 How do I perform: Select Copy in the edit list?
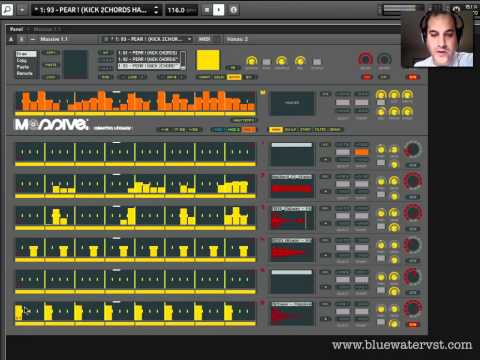pos(26,60)
